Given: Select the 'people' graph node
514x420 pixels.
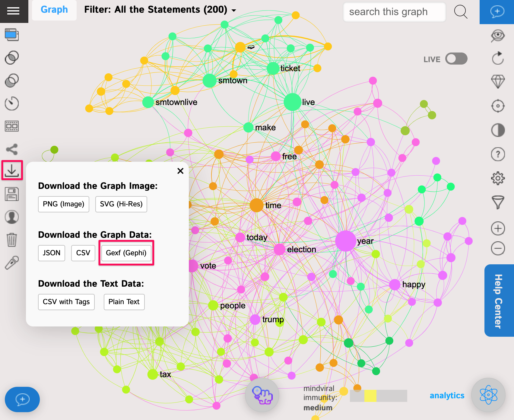Looking at the screenshot, I should tap(213, 306).
